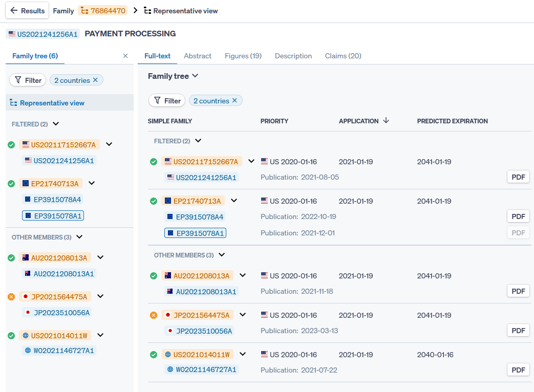Collapse Filtered (2) group in main table
This screenshot has width=534, height=392.
coord(198,141)
